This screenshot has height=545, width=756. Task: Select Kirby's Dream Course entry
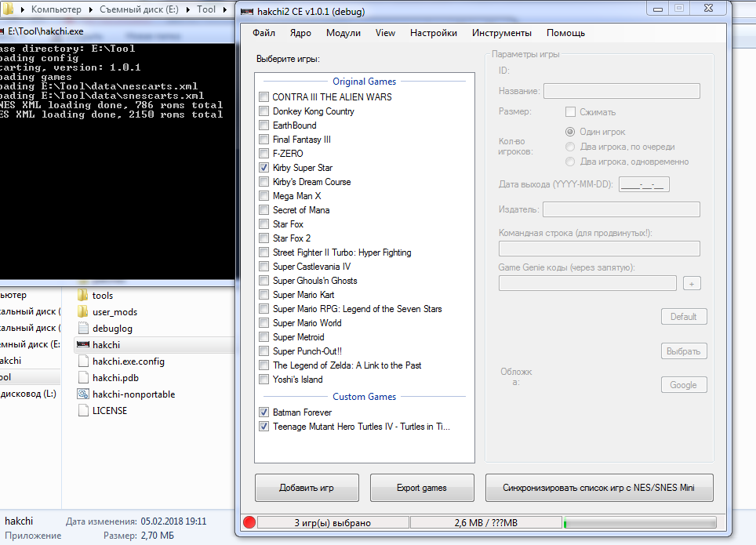[311, 182]
